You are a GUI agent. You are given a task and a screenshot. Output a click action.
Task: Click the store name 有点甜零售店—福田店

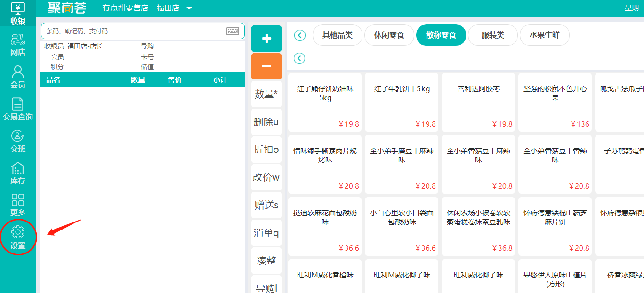(x=141, y=8)
